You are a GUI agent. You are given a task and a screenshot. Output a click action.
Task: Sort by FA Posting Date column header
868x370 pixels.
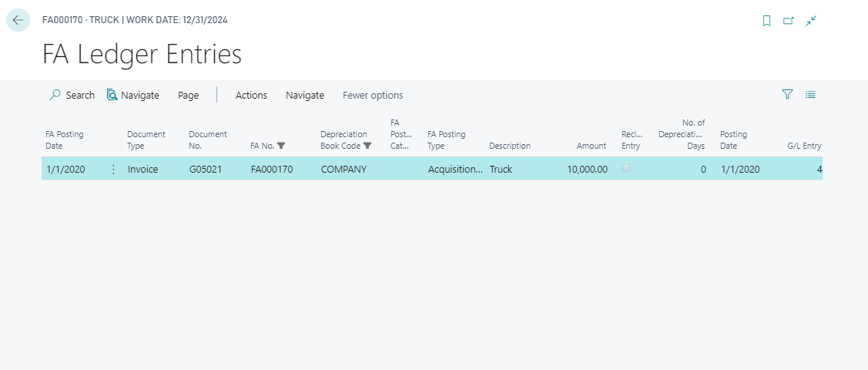(x=65, y=140)
